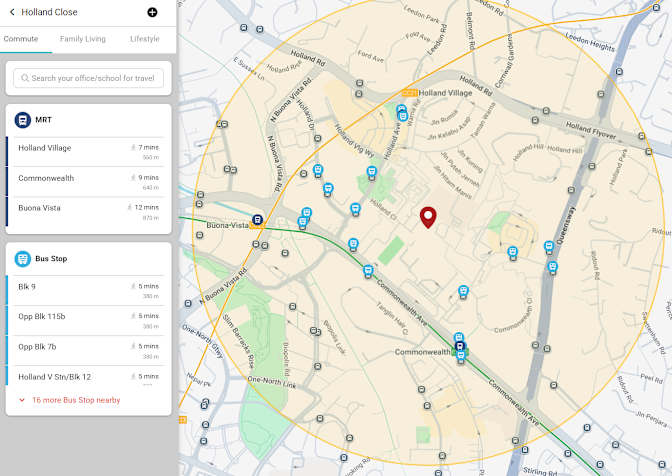Focus the office/school search field

[88, 78]
